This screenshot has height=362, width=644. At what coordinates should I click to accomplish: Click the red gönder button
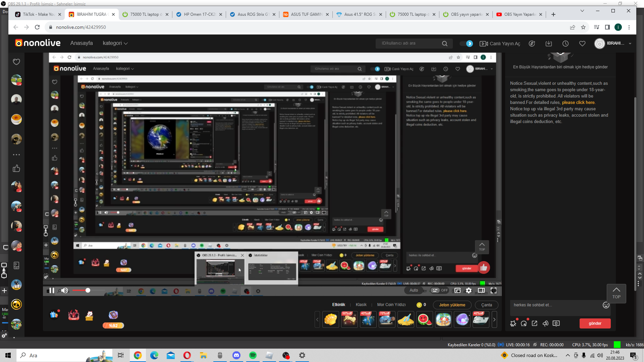pos(595,323)
